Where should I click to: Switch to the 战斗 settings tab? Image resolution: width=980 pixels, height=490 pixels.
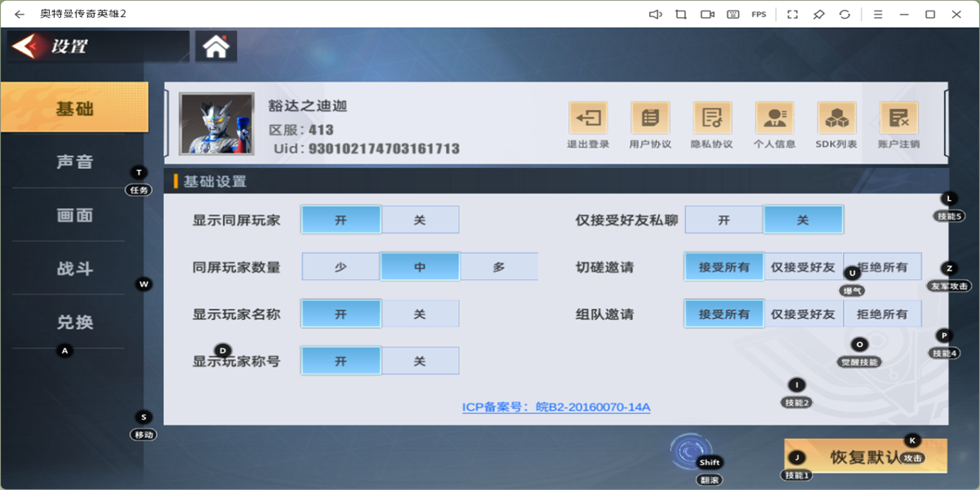[74, 269]
